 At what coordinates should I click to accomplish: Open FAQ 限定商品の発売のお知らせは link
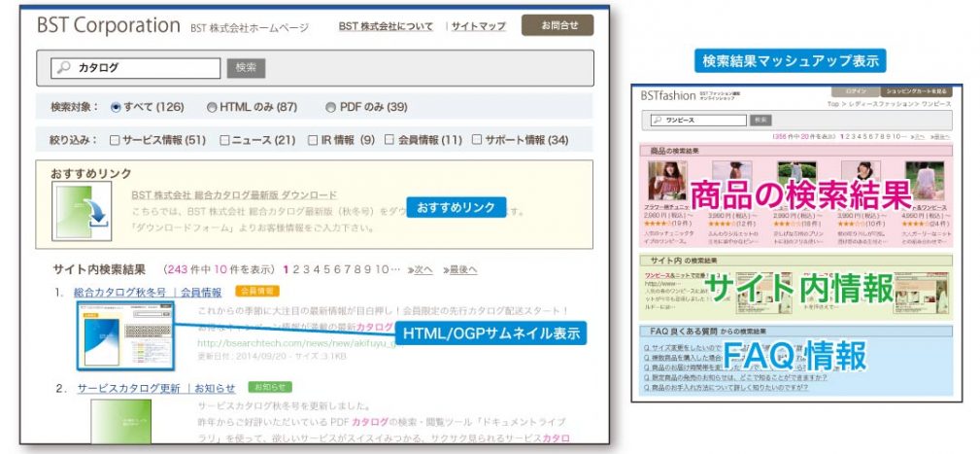tap(735, 378)
